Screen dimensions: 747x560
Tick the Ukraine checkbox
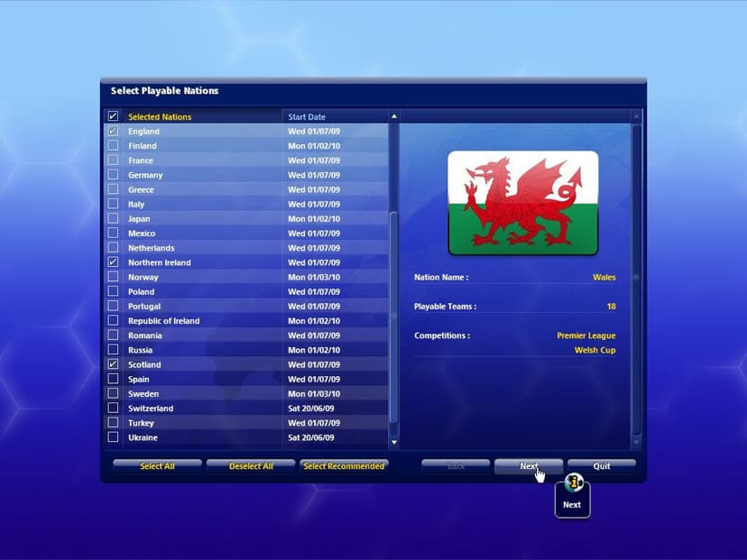113,437
